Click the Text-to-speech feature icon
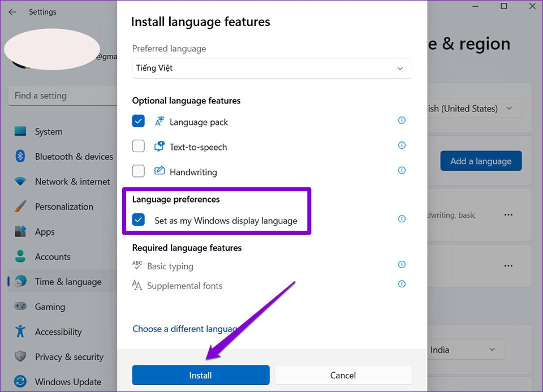Screen dimensions: 543x392 (160, 146)
